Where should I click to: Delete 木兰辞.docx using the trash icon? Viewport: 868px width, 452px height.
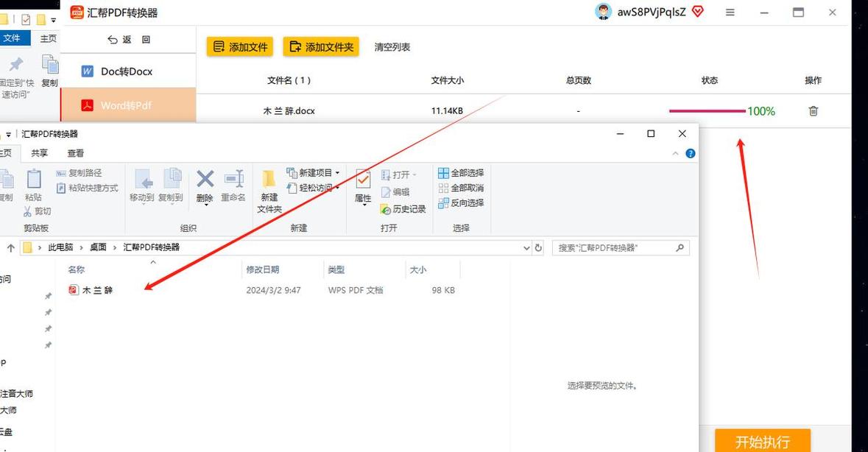pos(814,110)
